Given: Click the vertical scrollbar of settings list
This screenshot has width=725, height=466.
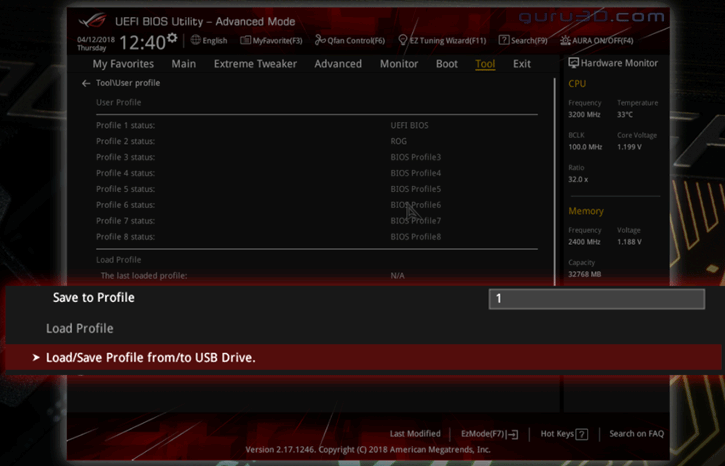Looking at the screenshot, I should pyautogui.click(x=555, y=180).
